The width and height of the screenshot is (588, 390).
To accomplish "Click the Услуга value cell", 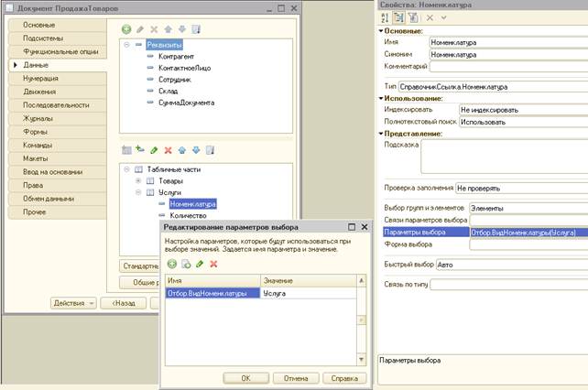I will 309,293.
